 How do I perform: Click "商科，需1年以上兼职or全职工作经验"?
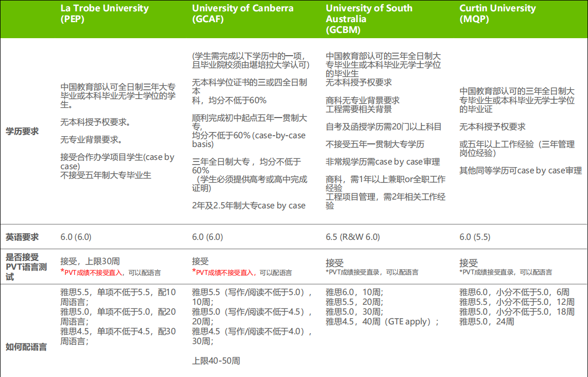click(386, 184)
